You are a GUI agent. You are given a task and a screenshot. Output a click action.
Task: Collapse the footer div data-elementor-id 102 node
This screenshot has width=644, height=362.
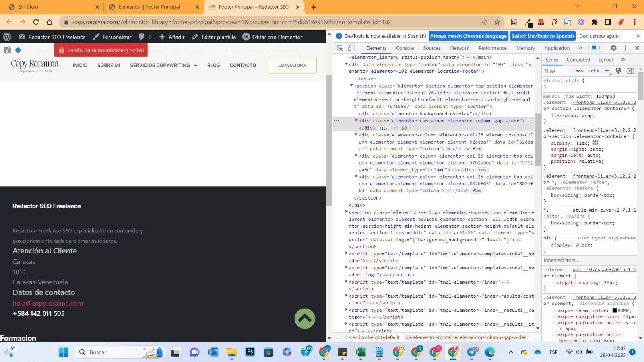(346, 64)
